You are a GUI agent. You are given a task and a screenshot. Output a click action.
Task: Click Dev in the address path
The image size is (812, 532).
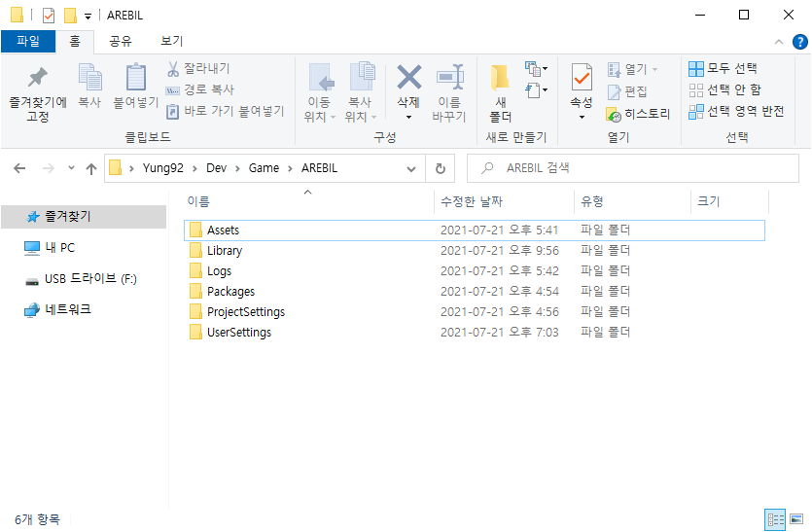217,168
